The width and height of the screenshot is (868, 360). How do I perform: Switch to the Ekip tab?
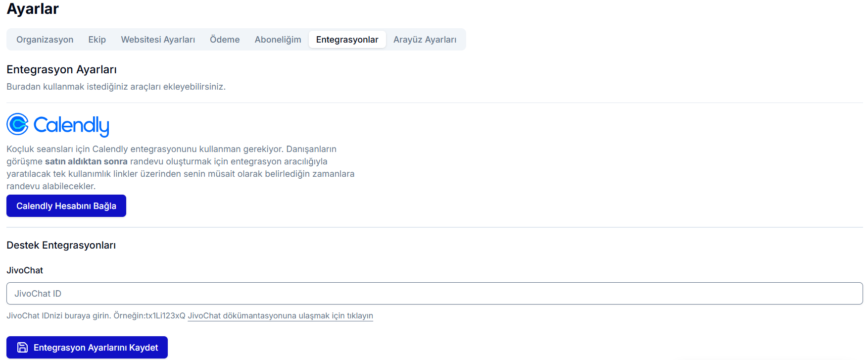tap(97, 40)
